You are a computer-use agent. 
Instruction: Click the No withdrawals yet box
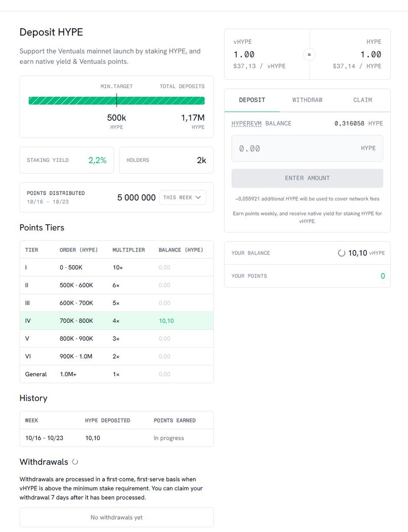(x=117, y=517)
